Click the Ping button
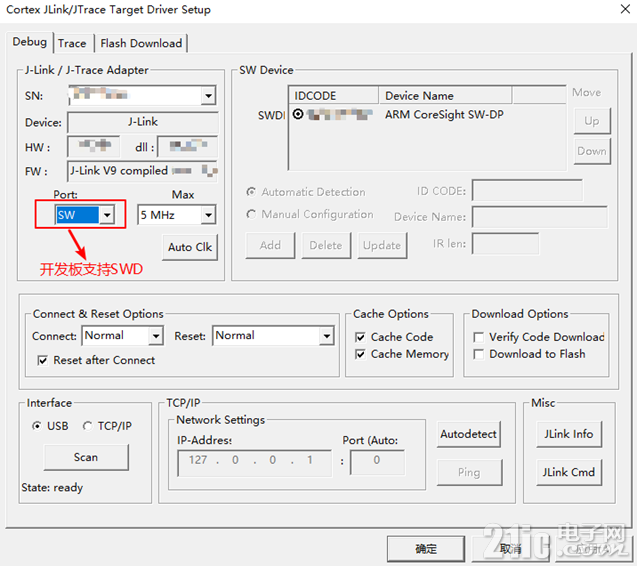This screenshot has height=566, width=637. [x=469, y=472]
